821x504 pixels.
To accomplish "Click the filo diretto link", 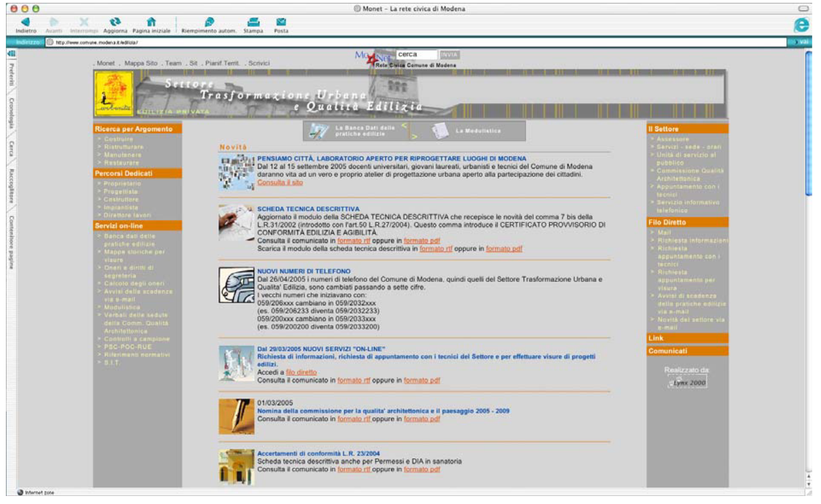I will [301, 372].
